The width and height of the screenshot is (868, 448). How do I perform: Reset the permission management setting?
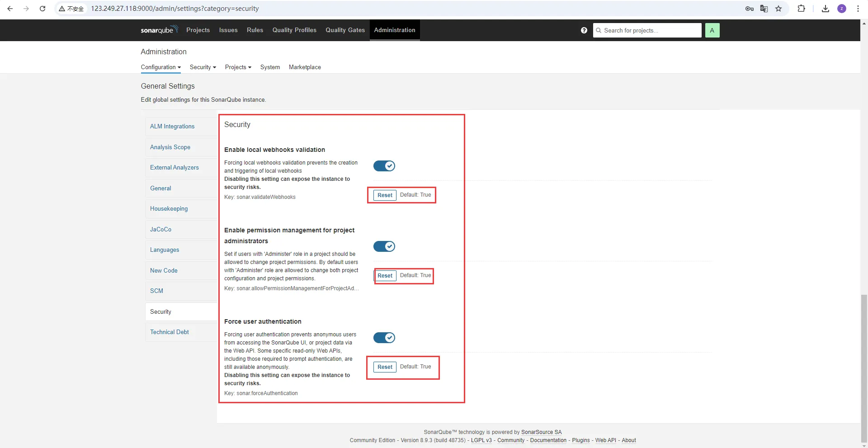click(385, 276)
